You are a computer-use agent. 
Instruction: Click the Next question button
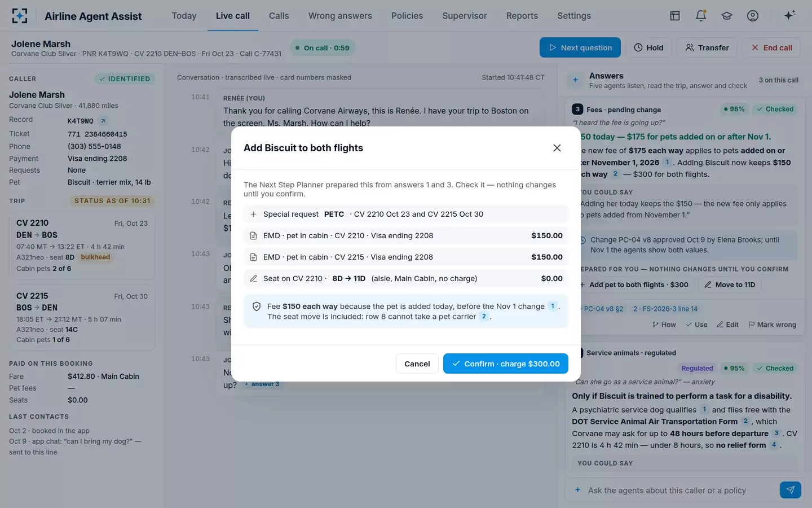(x=580, y=47)
